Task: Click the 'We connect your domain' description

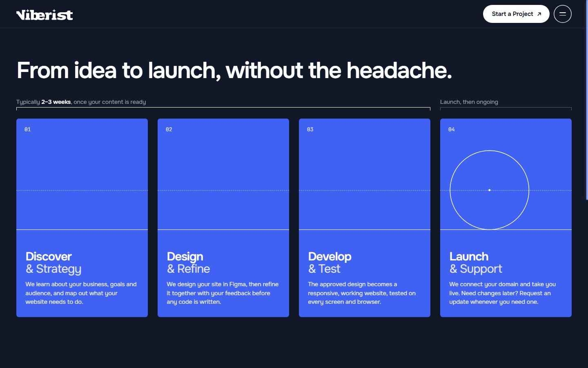Action: 502,293
